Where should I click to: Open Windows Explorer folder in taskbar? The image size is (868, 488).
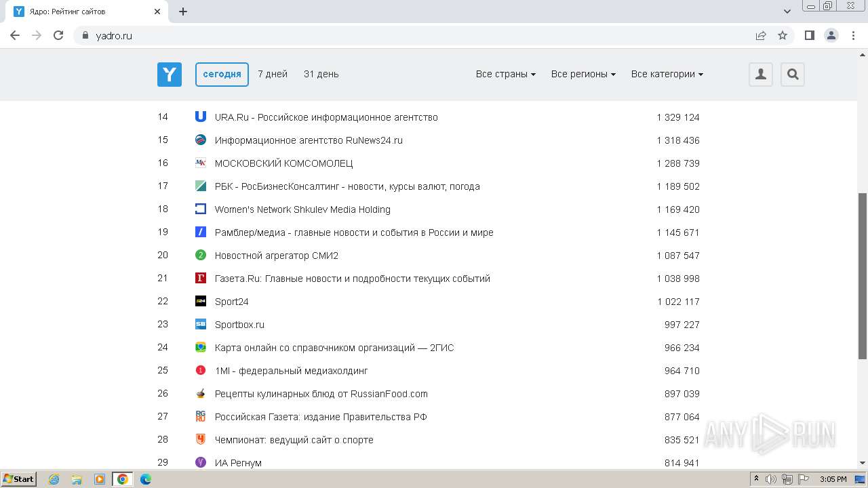[77, 479]
